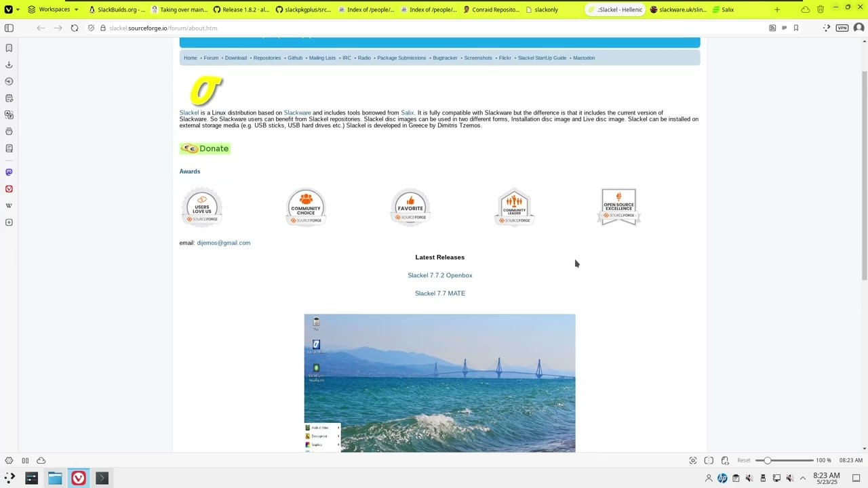Click the Donate button
This screenshot has height=488, width=868.
click(205, 148)
